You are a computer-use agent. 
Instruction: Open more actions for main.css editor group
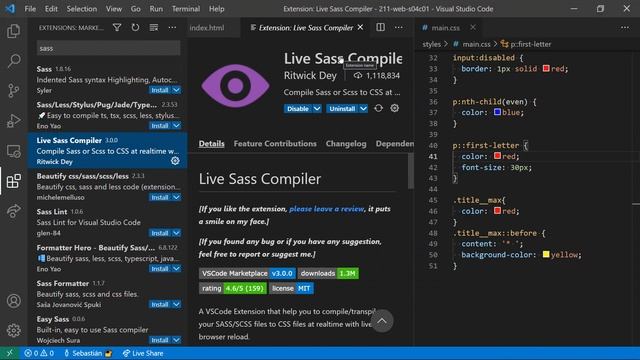tap(625, 27)
